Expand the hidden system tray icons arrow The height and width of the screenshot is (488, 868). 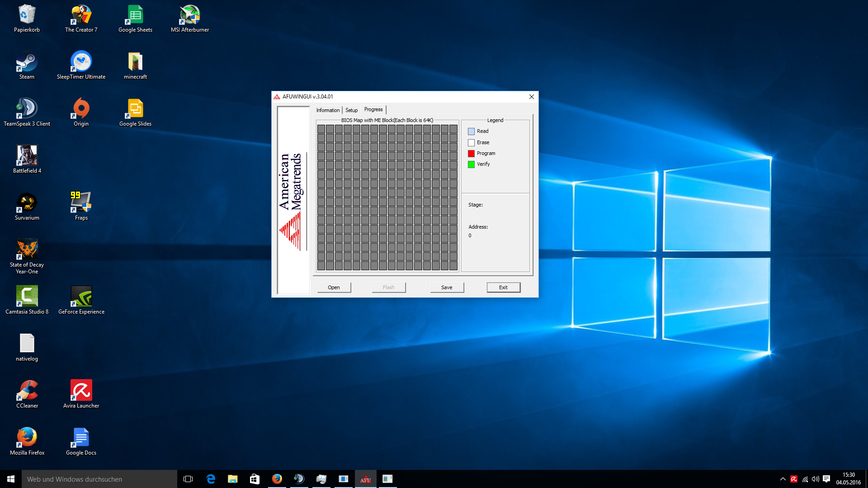tap(783, 479)
